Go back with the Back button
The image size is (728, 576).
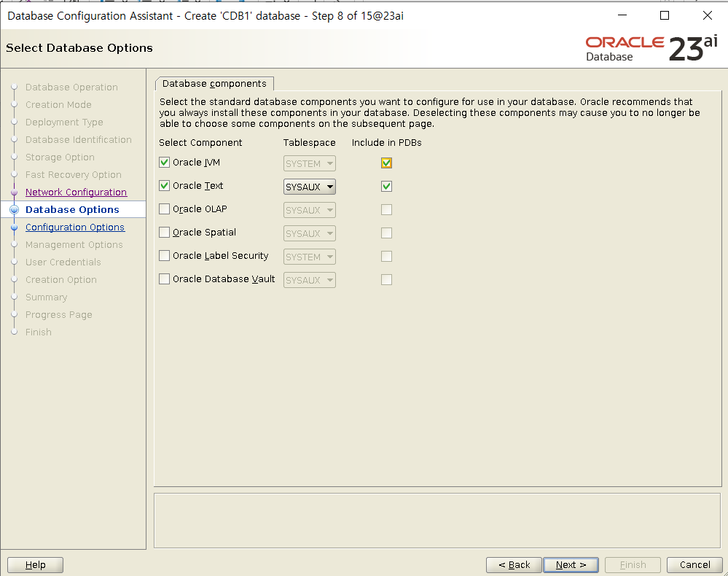[514, 565]
